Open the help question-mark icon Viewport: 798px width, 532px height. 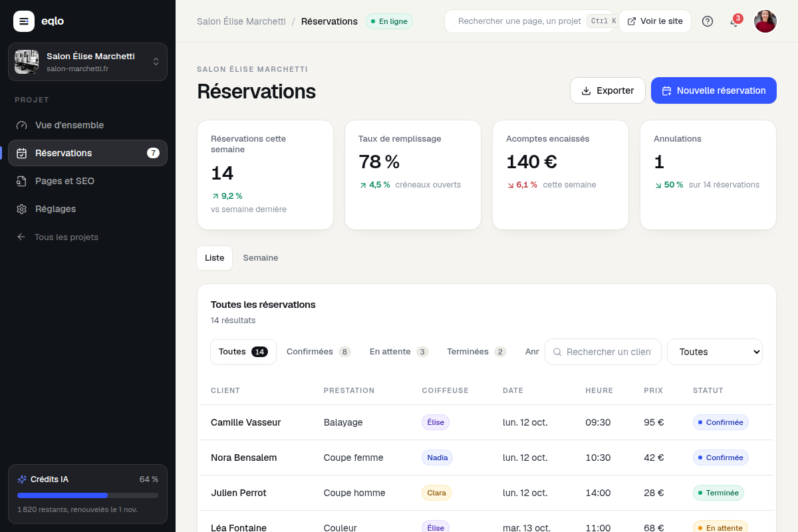coord(708,21)
